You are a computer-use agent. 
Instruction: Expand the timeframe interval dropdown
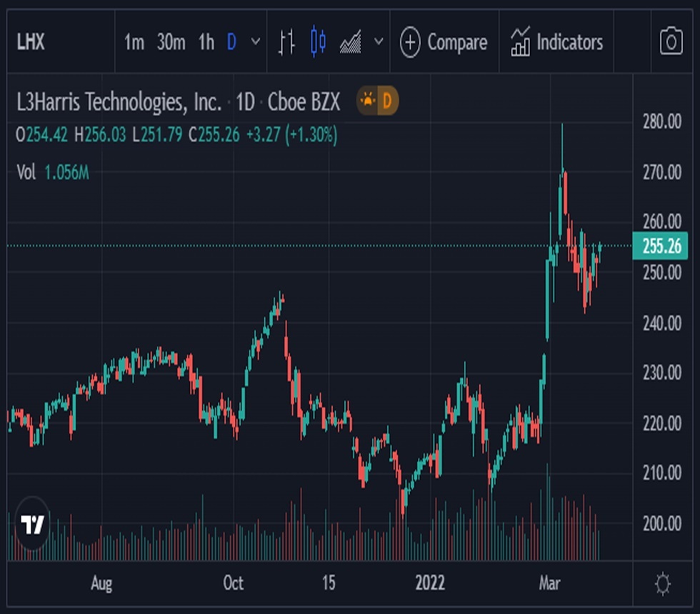pos(256,42)
